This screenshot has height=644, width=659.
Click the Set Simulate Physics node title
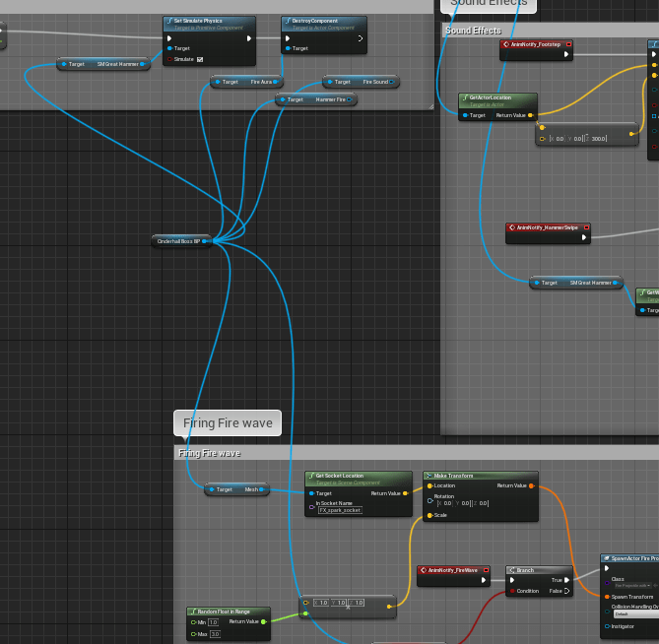(x=200, y=21)
